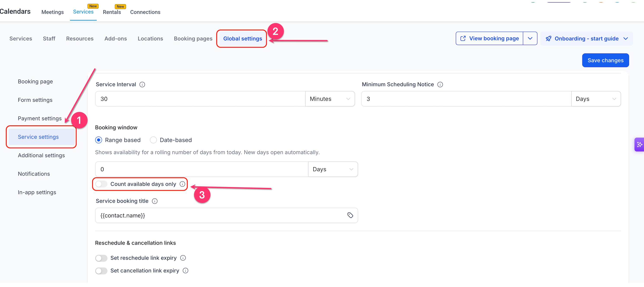Select the Date-based booking window option
The width and height of the screenshot is (644, 287).
[x=153, y=140]
